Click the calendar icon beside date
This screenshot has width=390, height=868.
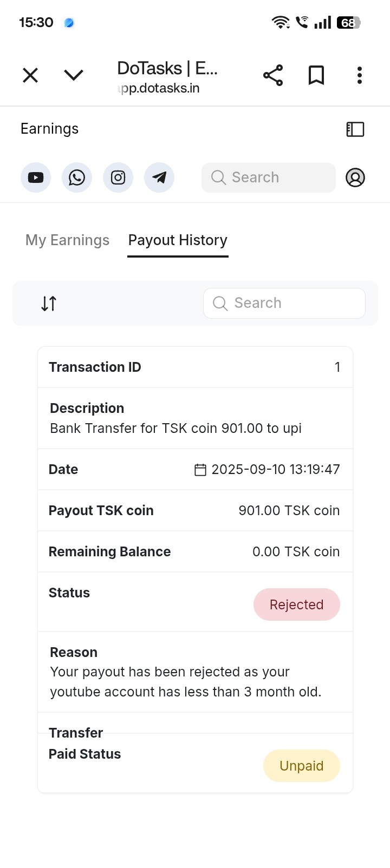point(200,470)
